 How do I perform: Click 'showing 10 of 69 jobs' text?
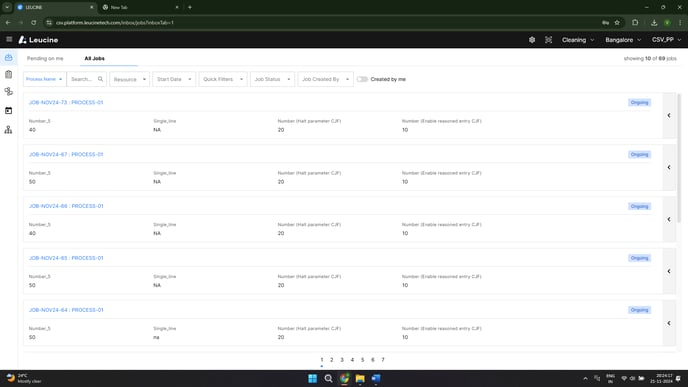650,58
